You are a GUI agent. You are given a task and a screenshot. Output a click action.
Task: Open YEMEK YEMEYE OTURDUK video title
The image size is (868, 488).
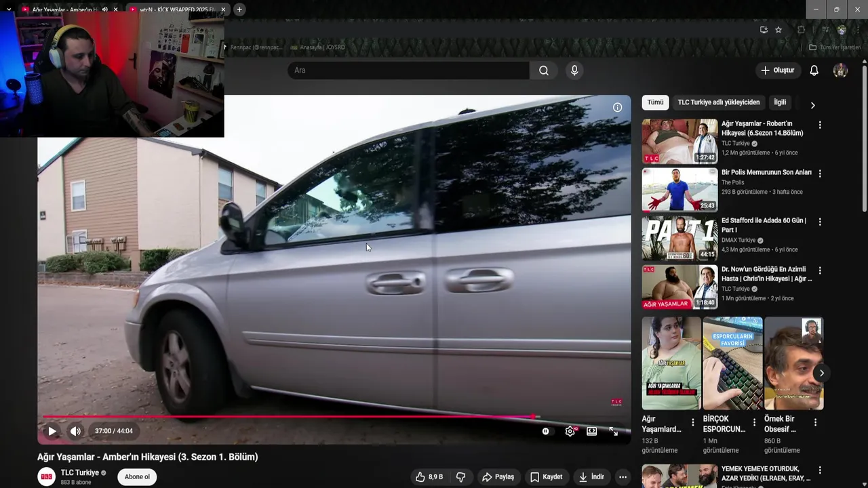pyautogui.click(x=766, y=473)
